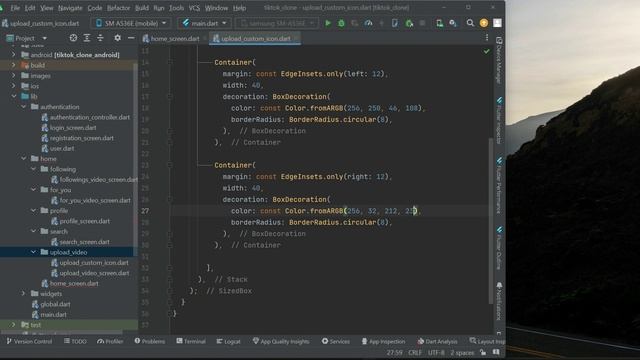Expand the android folder in tree
The width and height of the screenshot is (640, 360).
coord(13,55)
